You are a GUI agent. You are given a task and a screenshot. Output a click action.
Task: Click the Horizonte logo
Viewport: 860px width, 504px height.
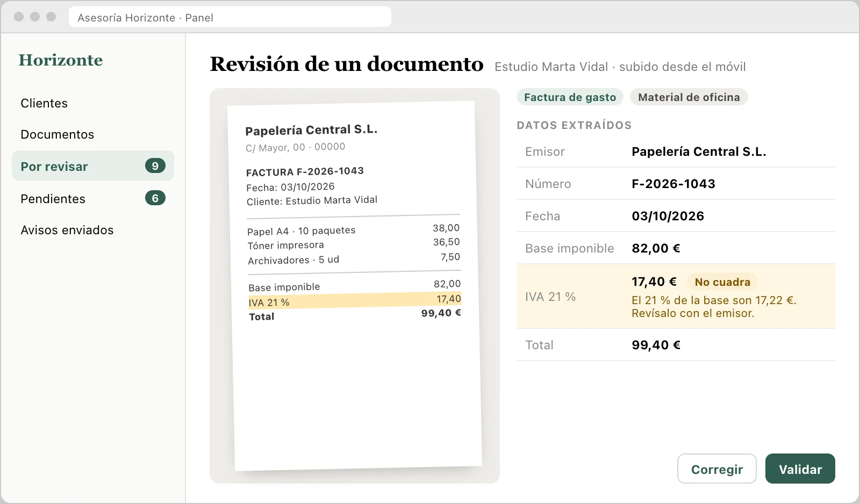tap(61, 60)
